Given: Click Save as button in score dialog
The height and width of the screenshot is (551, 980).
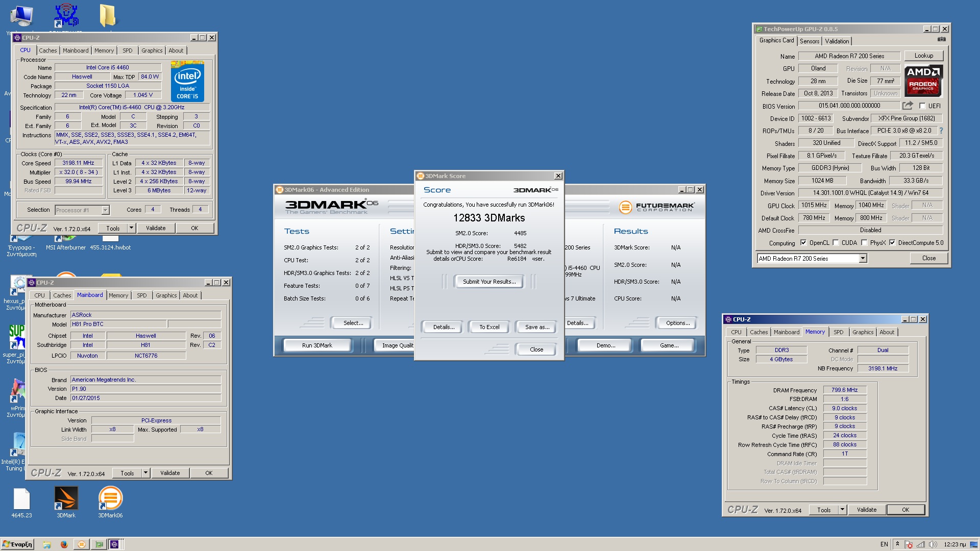Looking at the screenshot, I should coord(537,327).
